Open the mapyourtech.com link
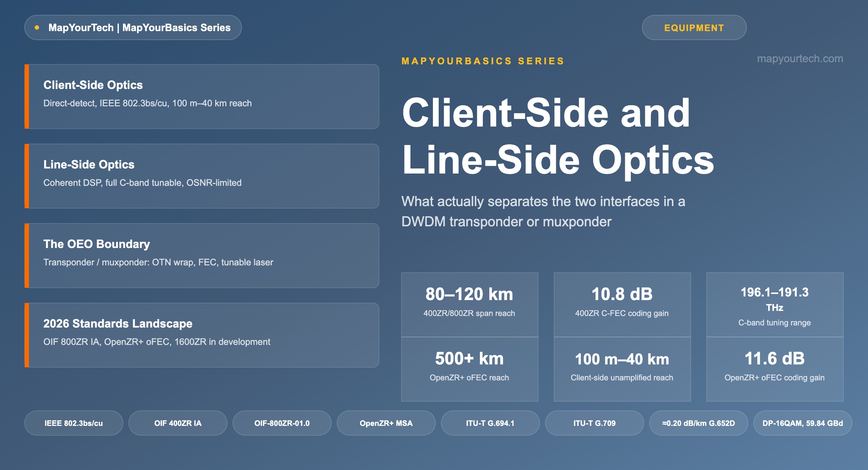Screen dimensions: 868x470 800,59
